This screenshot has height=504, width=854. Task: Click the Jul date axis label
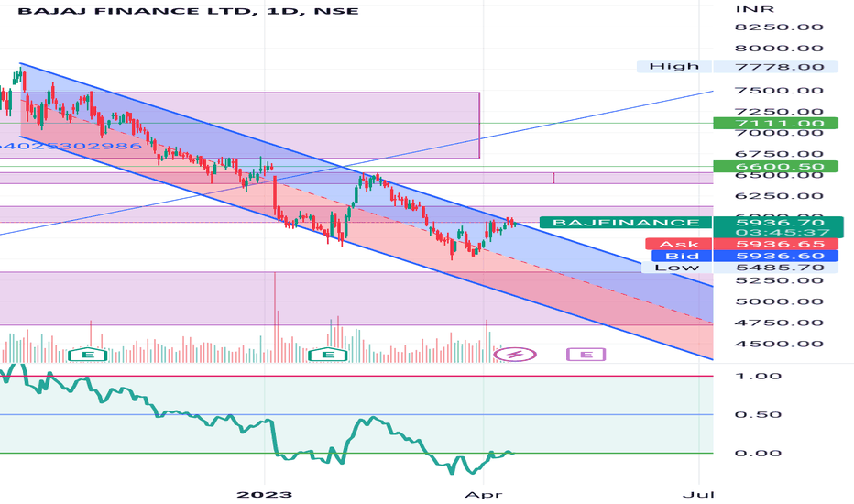click(699, 494)
